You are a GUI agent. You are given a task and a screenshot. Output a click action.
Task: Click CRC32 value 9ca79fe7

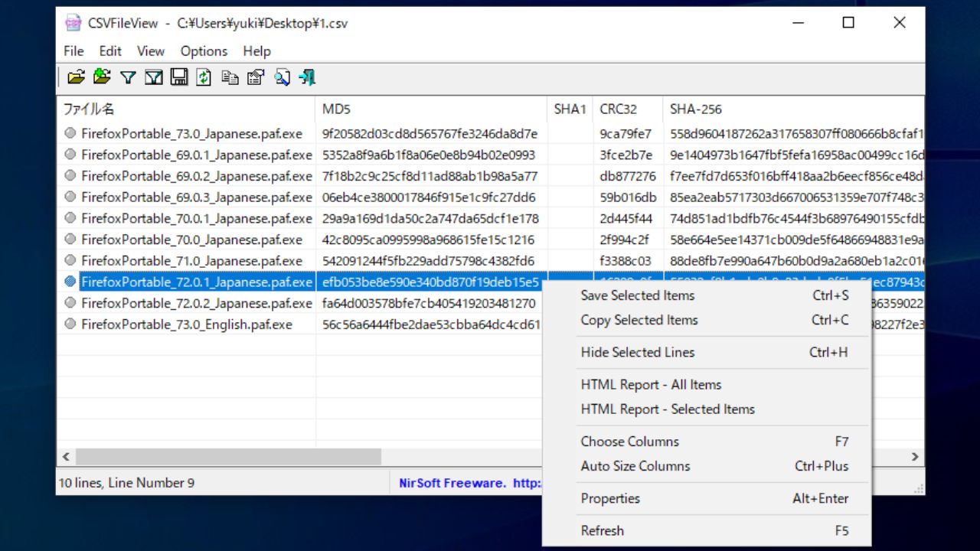coord(626,134)
